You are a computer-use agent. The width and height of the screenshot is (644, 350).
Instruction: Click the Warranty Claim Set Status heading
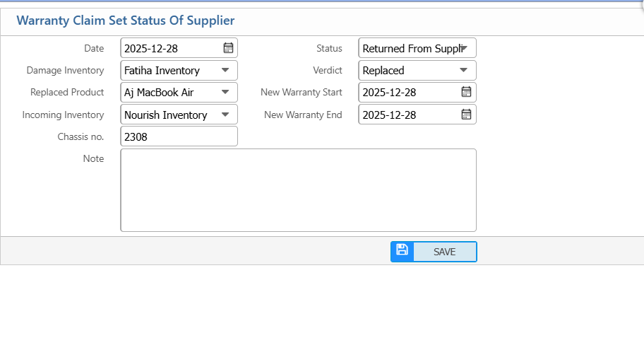pos(126,21)
